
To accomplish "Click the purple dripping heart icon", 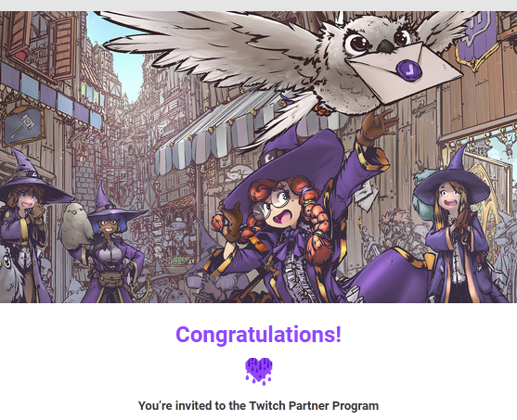I will tap(258, 371).
